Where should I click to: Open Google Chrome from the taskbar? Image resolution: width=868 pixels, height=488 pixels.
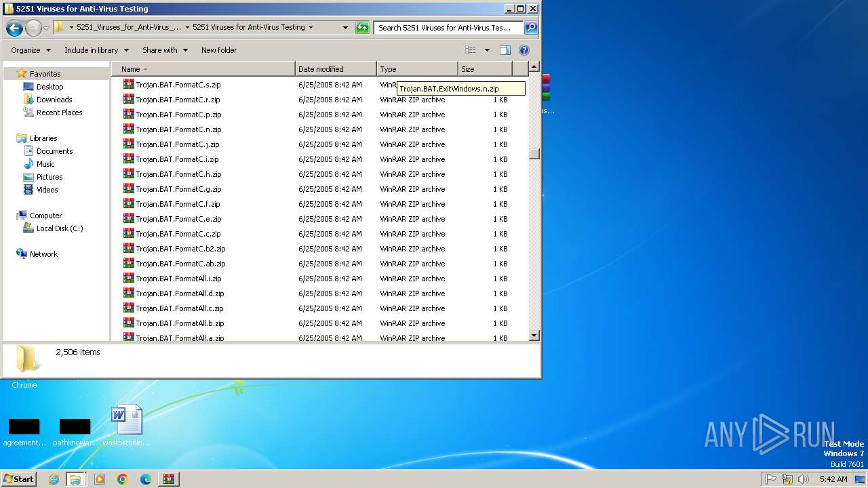(x=123, y=479)
